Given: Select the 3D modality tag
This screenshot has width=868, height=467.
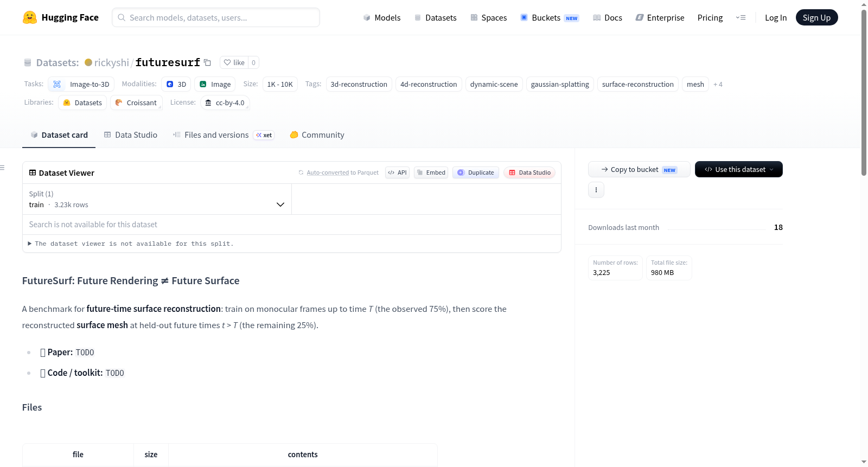Looking at the screenshot, I should pos(176,84).
